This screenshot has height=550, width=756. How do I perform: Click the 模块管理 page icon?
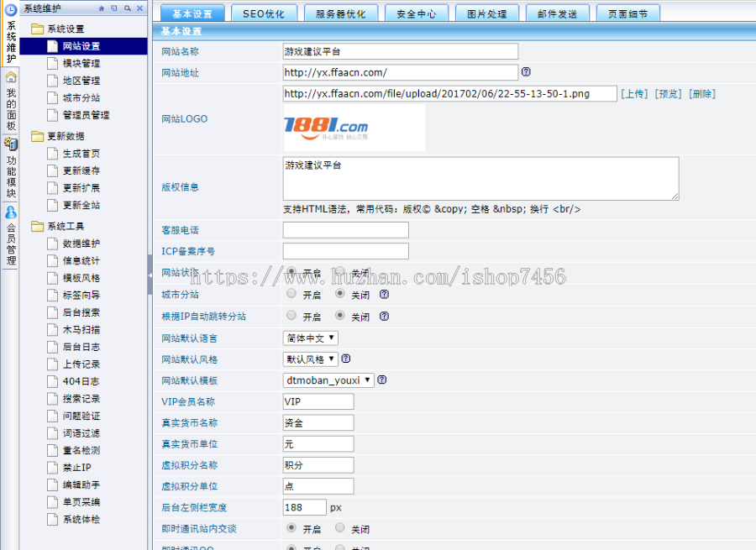tap(53, 63)
